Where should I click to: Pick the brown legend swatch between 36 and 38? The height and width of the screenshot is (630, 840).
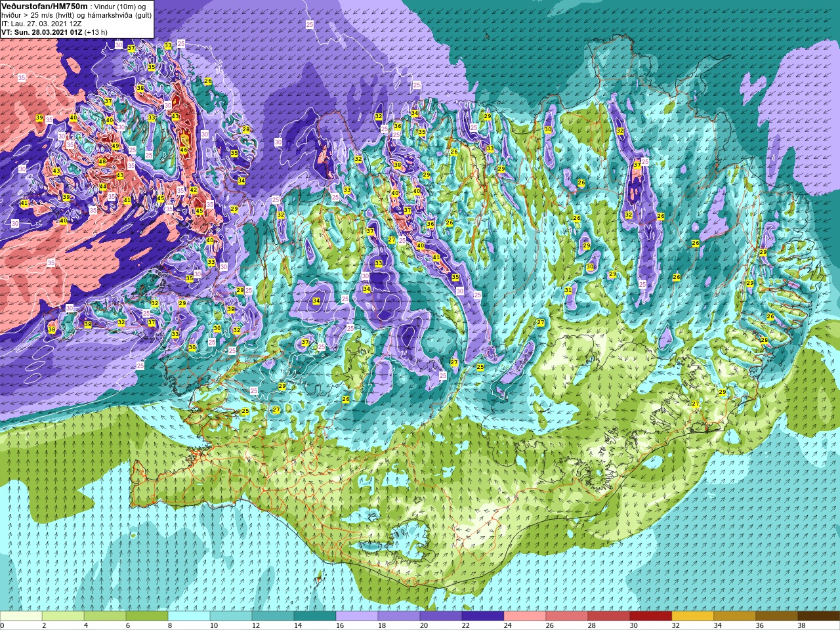[777, 616]
